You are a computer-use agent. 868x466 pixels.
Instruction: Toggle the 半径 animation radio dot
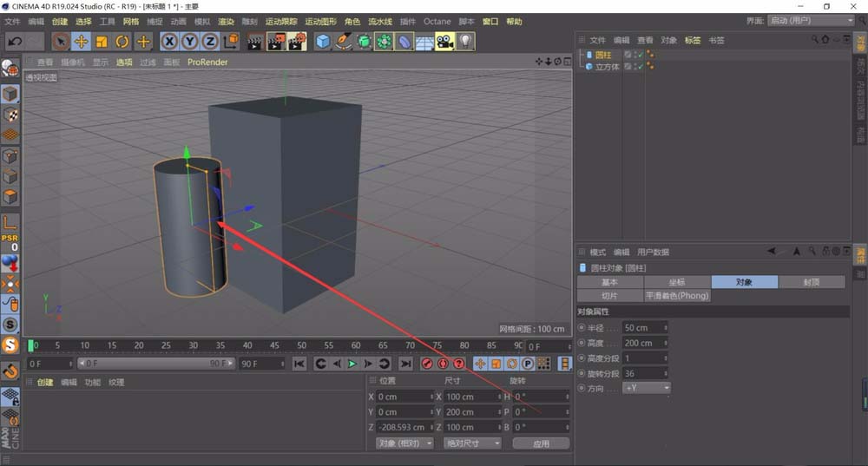(582, 328)
